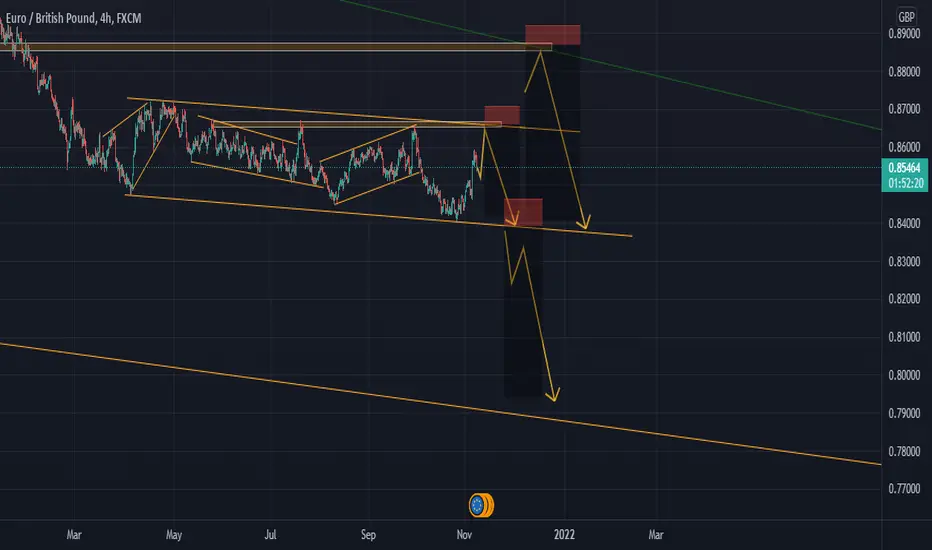
Task: Click the Jul time axis label
Action: point(270,535)
